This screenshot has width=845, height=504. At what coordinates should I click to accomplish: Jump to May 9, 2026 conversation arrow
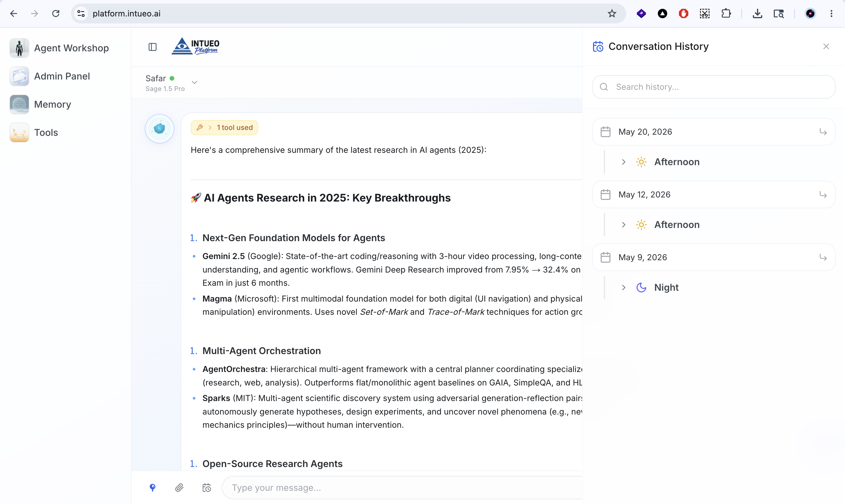pos(823,258)
